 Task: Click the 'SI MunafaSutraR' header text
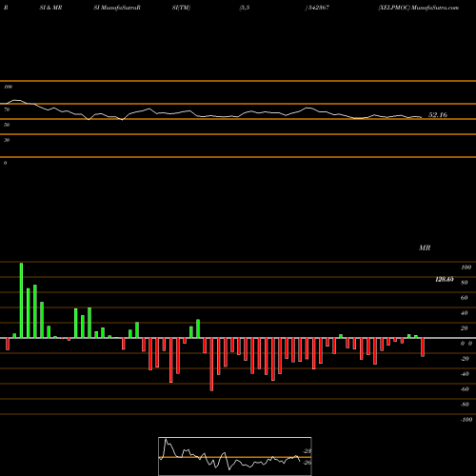pos(117,8)
